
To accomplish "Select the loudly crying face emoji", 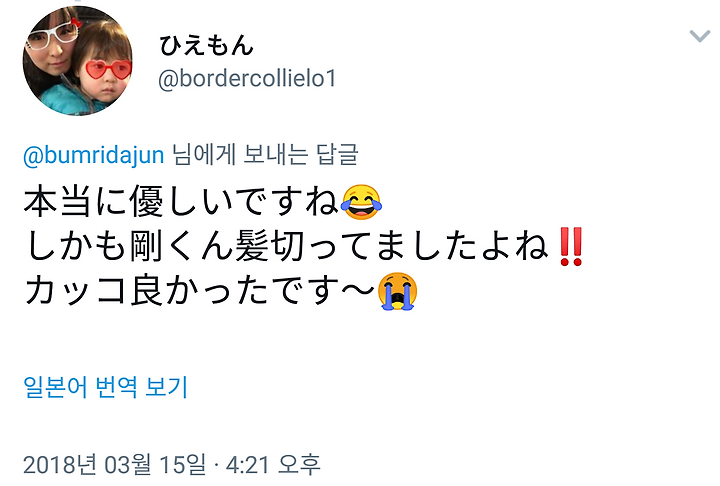I will click(397, 291).
